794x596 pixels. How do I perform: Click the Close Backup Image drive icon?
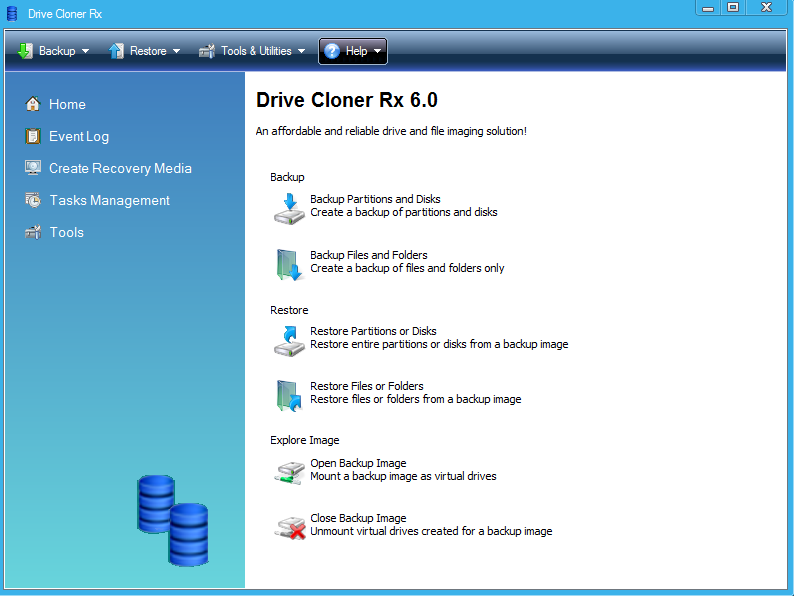click(x=288, y=527)
